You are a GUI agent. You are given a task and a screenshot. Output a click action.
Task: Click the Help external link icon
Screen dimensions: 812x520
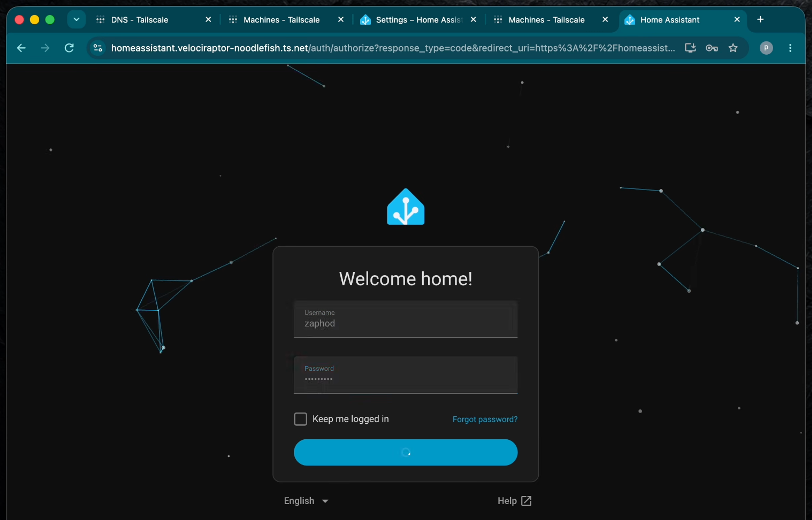pyautogui.click(x=526, y=501)
